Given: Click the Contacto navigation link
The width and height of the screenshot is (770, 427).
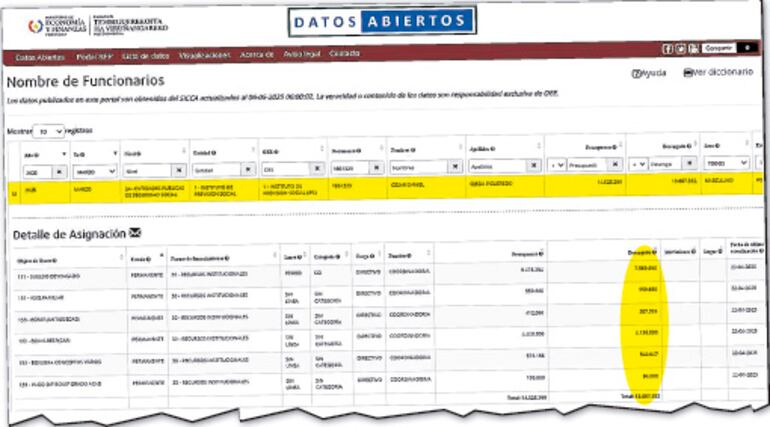Looking at the screenshot, I should pyautogui.click(x=344, y=55).
